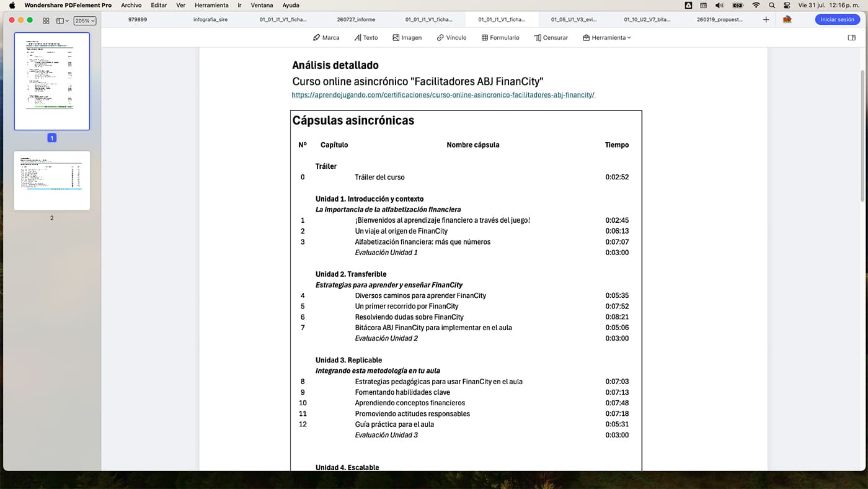868x489 pixels.
Task: Click the Iniciar sesión button
Action: pos(837,20)
